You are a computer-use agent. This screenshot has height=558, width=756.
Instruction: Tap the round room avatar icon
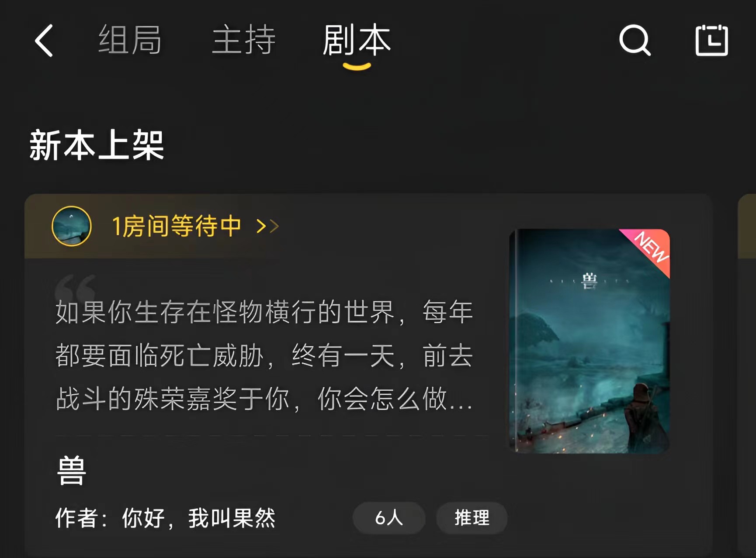[x=72, y=226]
